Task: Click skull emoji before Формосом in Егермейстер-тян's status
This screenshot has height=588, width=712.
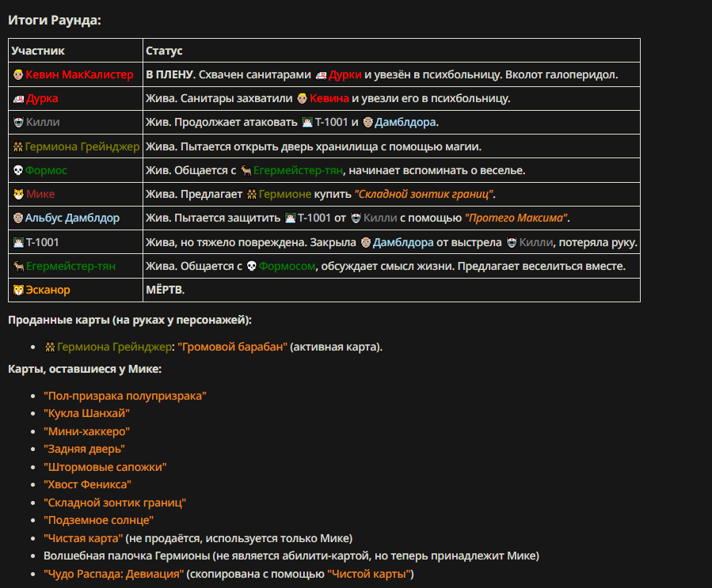Action: point(252,267)
